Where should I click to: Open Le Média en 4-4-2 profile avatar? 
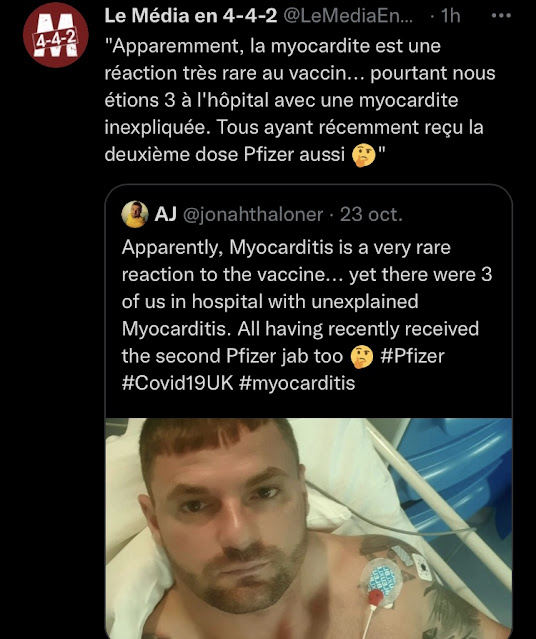55,35
